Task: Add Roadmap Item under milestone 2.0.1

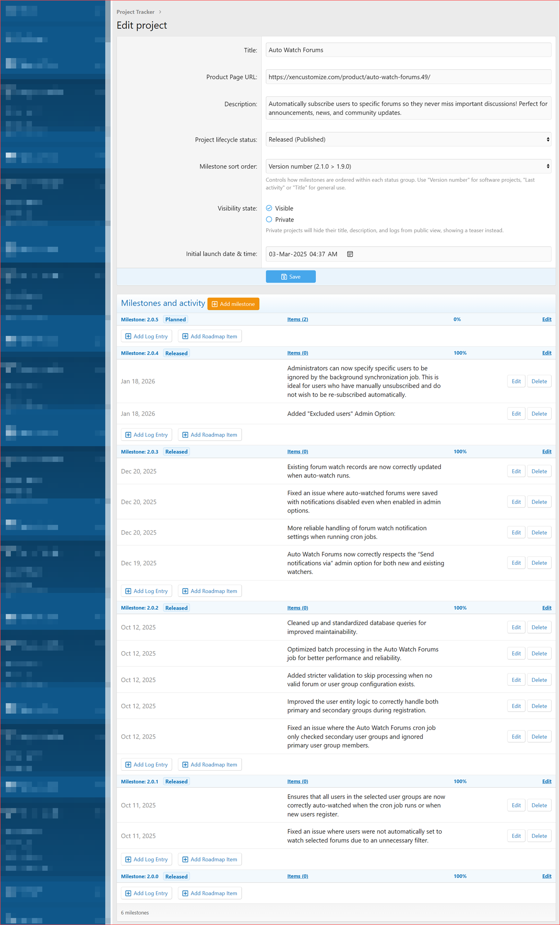Action: [x=210, y=860]
